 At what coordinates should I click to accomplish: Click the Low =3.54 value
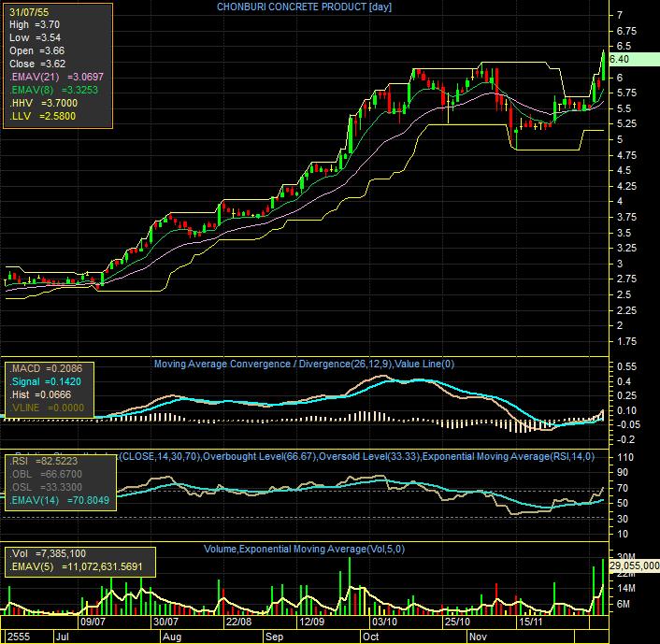[x=35, y=38]
